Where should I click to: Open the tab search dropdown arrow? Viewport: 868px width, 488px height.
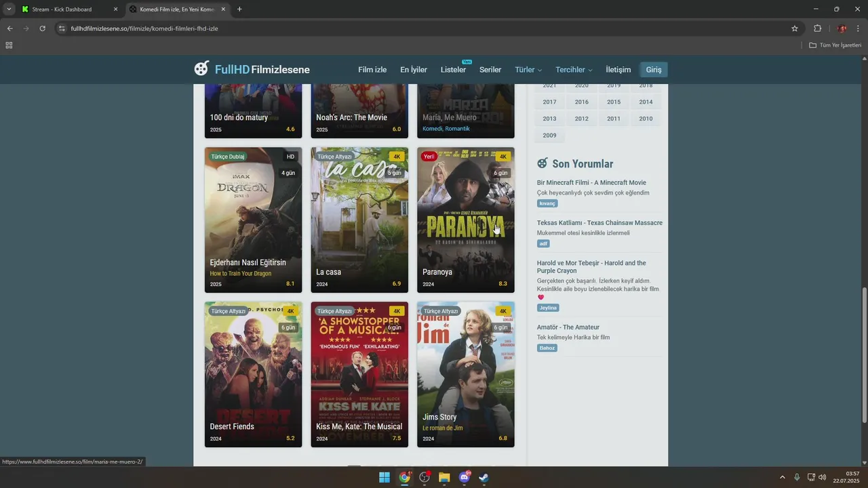tap(9, 9)
